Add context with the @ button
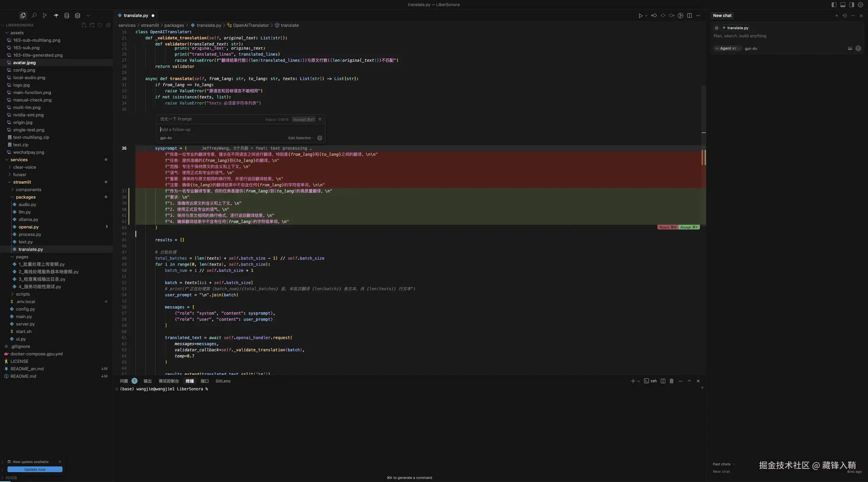 pyautogui.click(x=717, y=28)
